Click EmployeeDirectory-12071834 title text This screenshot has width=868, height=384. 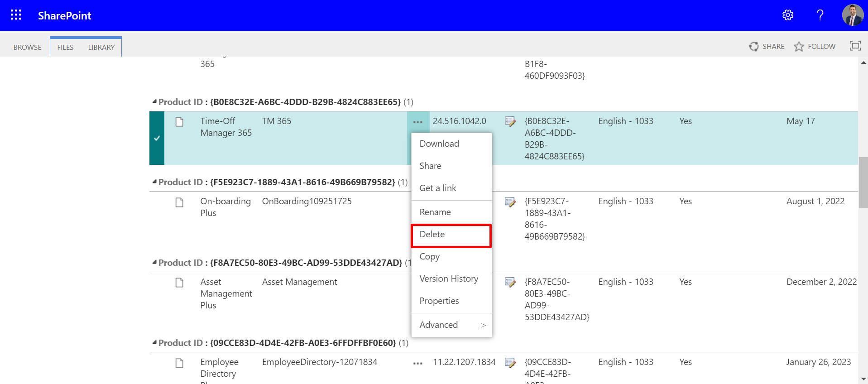319,362
